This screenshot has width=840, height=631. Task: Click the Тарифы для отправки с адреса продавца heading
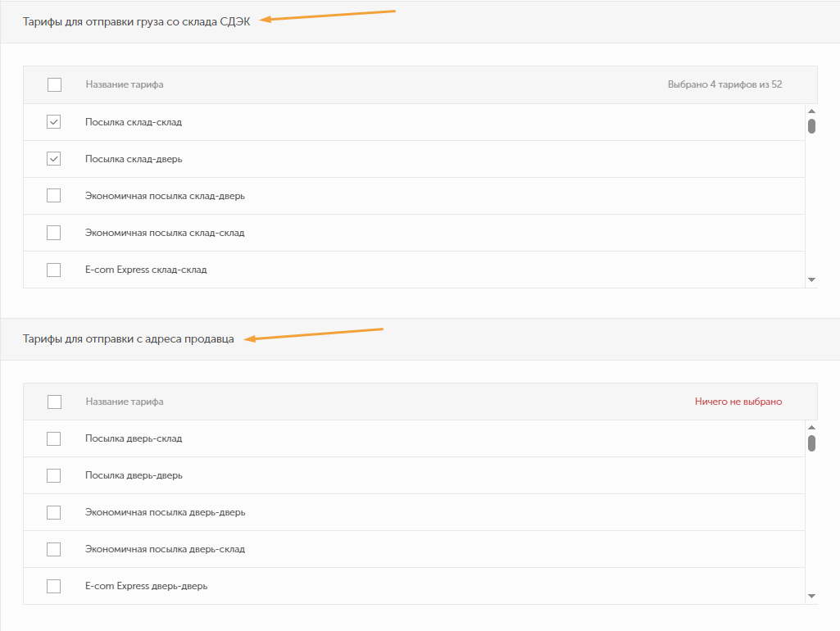coord(128,339)
